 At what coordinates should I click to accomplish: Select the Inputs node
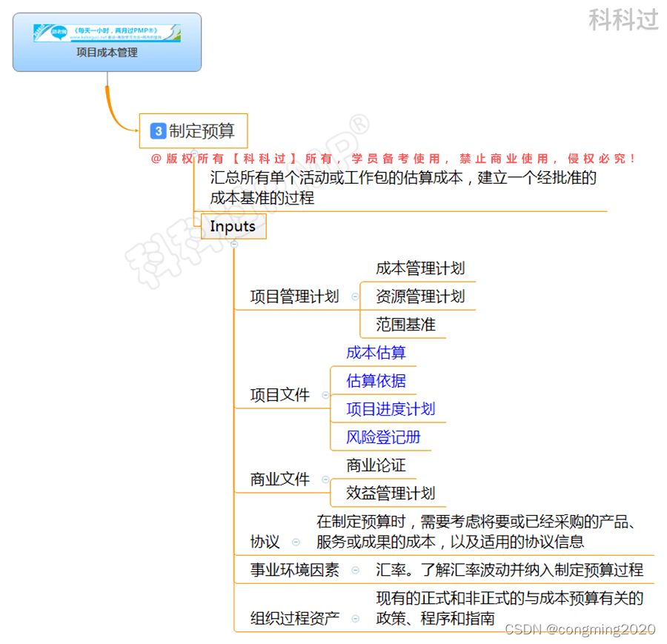(x=233, y=227)
